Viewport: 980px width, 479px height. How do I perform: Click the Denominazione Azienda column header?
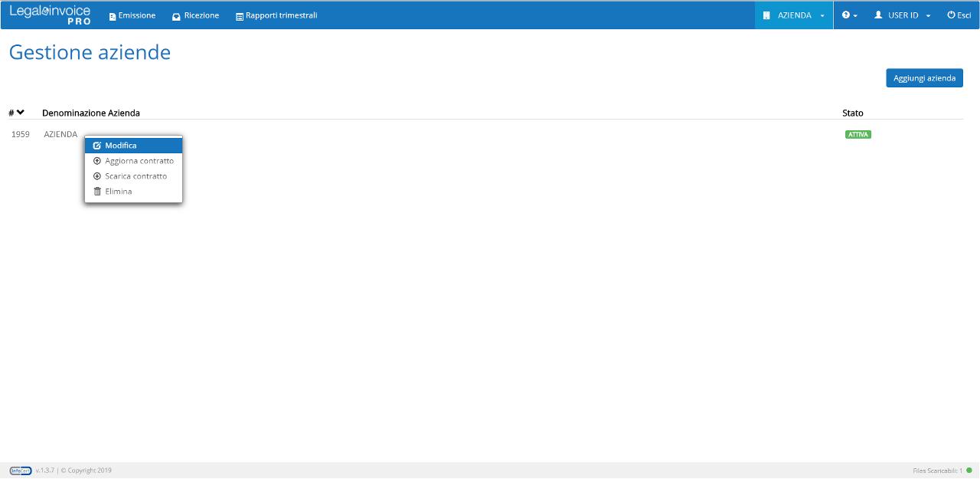[91, 113]
